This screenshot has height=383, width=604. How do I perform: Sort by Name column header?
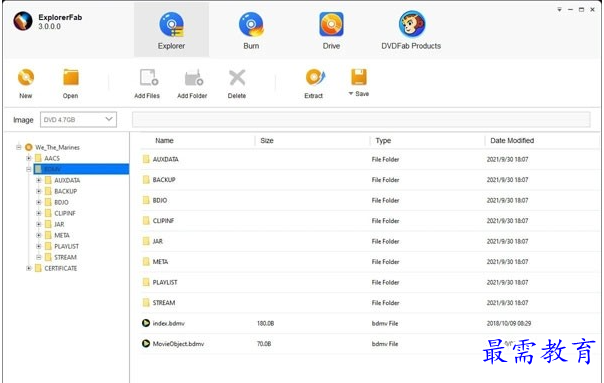click(164, 141)
